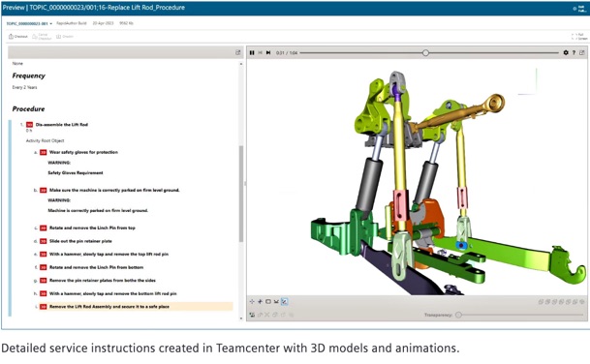Click the model tree icon in bottom toolbar
The width and height of the screenshot is (590, 364).
[x=252, y=315]
